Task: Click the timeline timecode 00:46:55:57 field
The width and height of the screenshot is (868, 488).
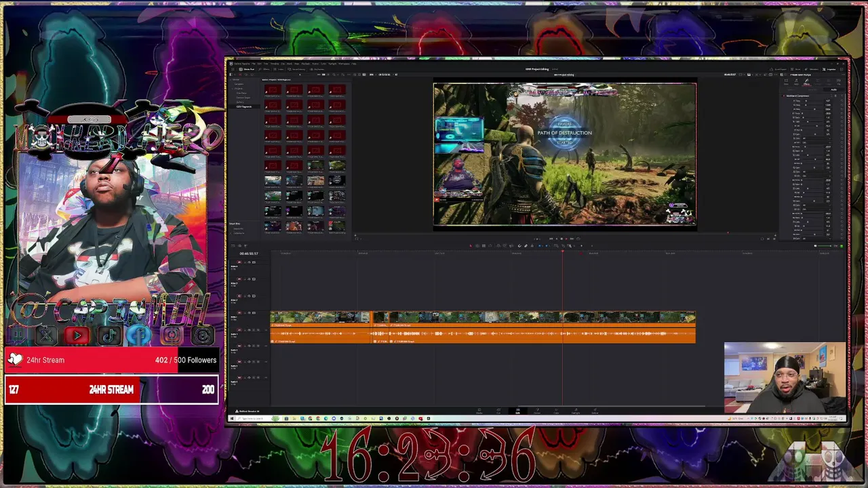Action: click(x=249, y=253)
